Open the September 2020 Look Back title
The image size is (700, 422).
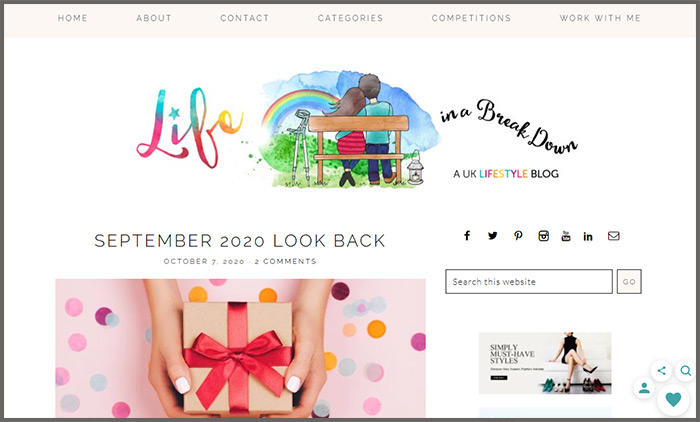pos(240,241)
